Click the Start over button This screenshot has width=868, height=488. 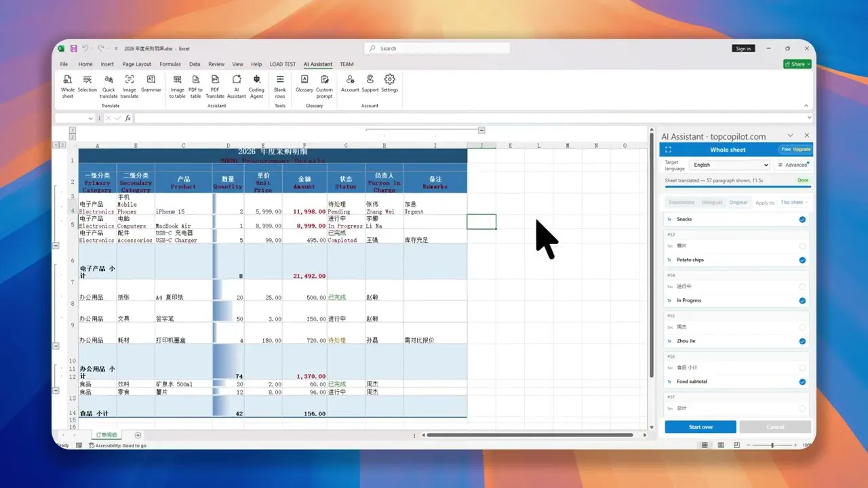pyautogui.click(x=701, y=427)
